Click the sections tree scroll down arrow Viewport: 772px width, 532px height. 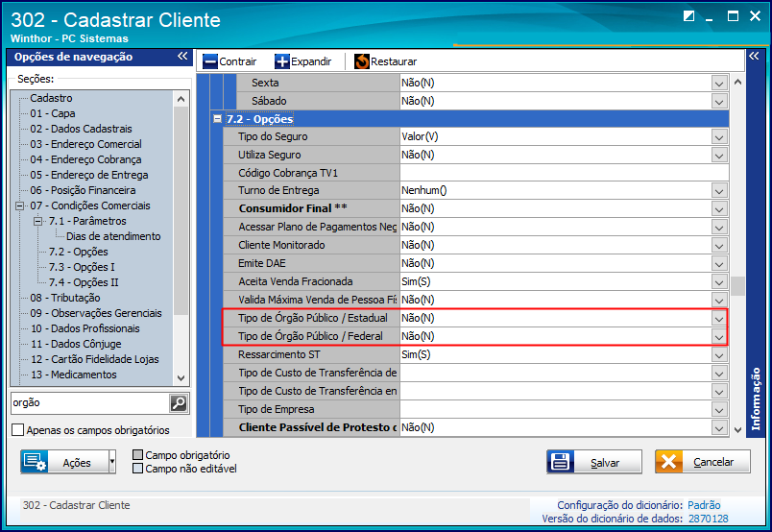tap(181, 378)
